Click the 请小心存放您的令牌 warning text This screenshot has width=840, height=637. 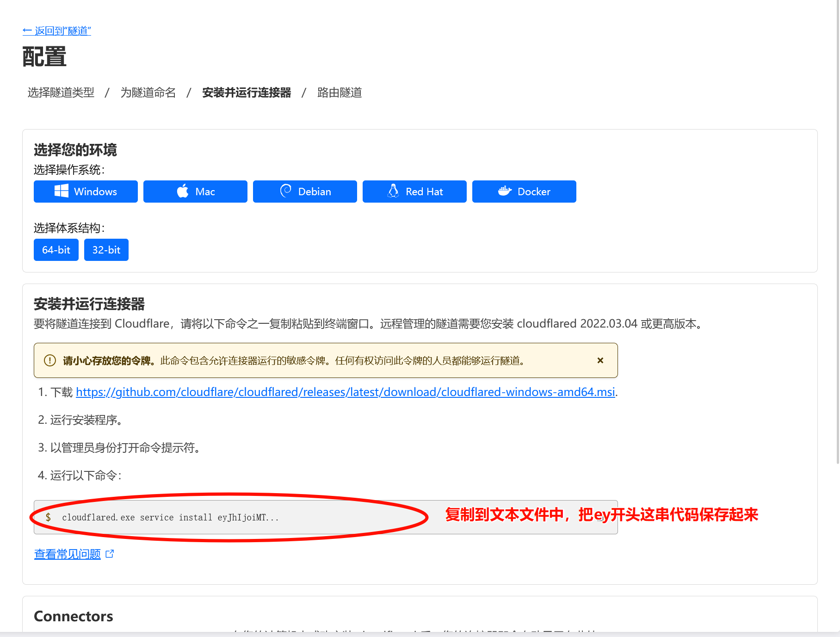pos(109,360)
